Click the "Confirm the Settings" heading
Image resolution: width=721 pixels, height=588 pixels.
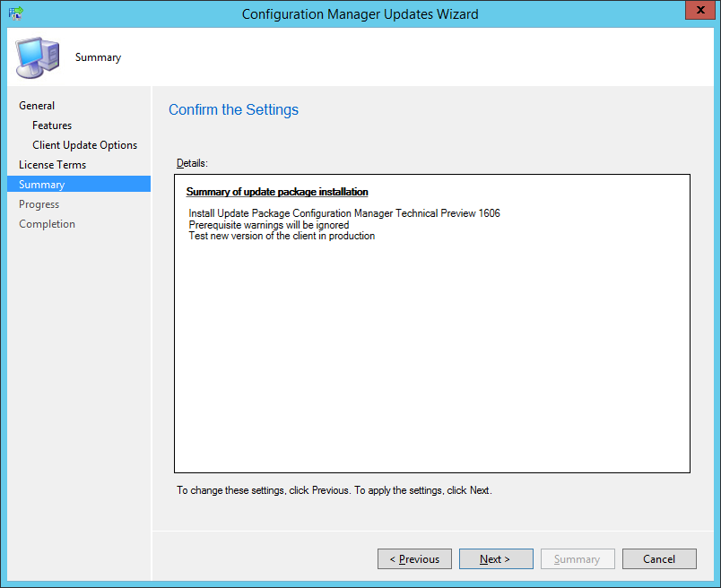tap(233, 110)
